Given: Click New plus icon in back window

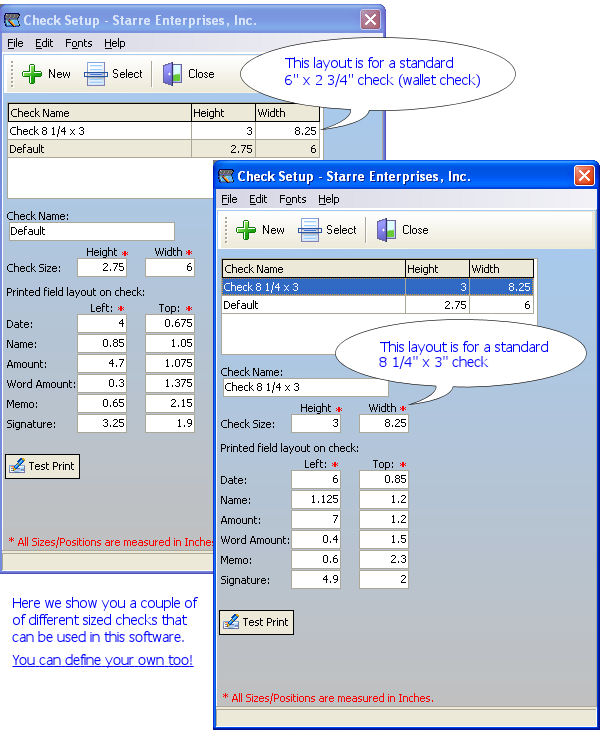Looking at the screenshot, I should pyautogui.click(x=32, y=74).
